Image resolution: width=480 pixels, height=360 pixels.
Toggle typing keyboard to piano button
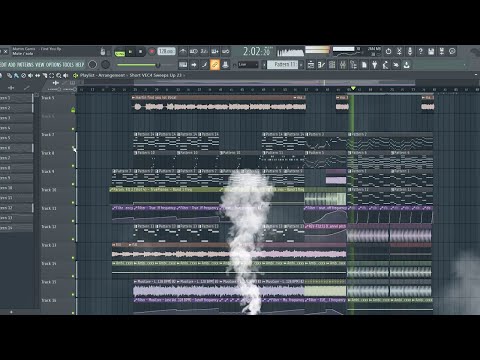(x=183, y=65)
